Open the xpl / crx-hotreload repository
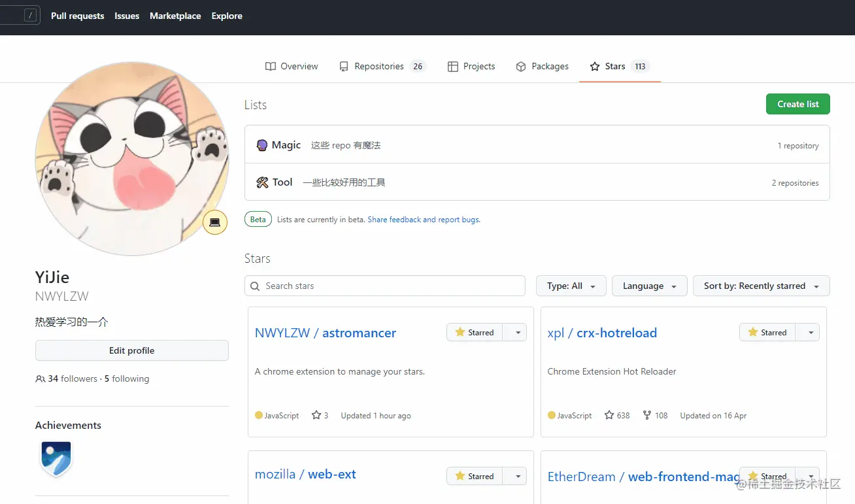The image size is (855, 504). (x=602, y=333)
